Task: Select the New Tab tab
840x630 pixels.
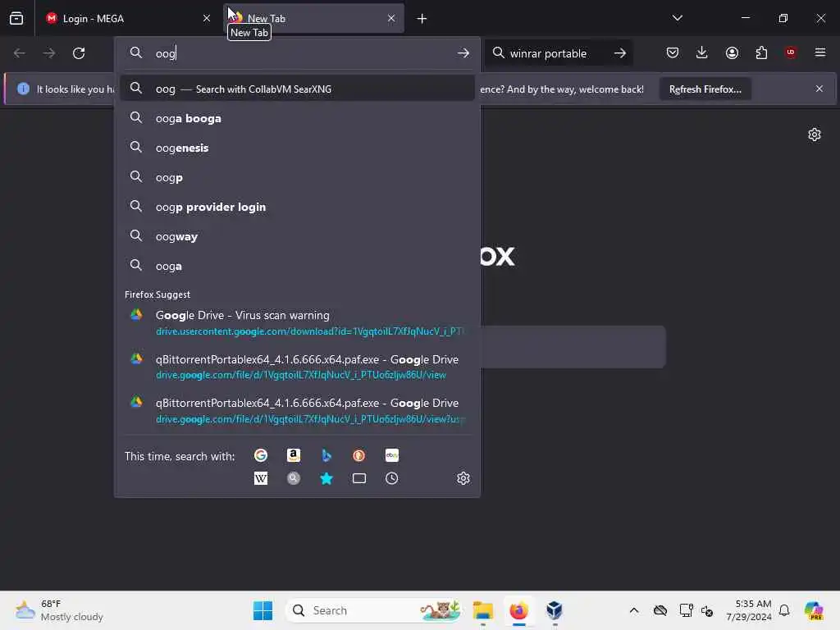Action: (x=313, y=18)
